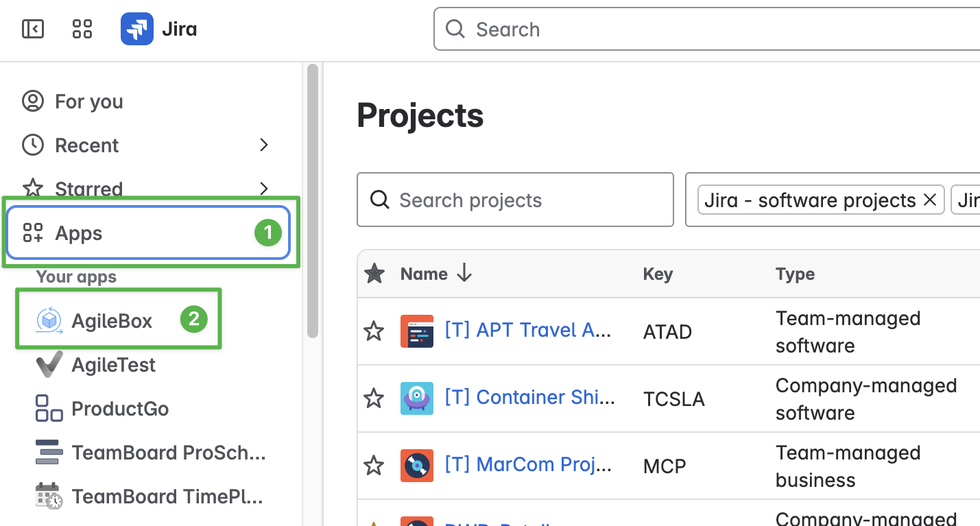Collapse the sidebar with the panel icon
980x526 pixels.
33,29
